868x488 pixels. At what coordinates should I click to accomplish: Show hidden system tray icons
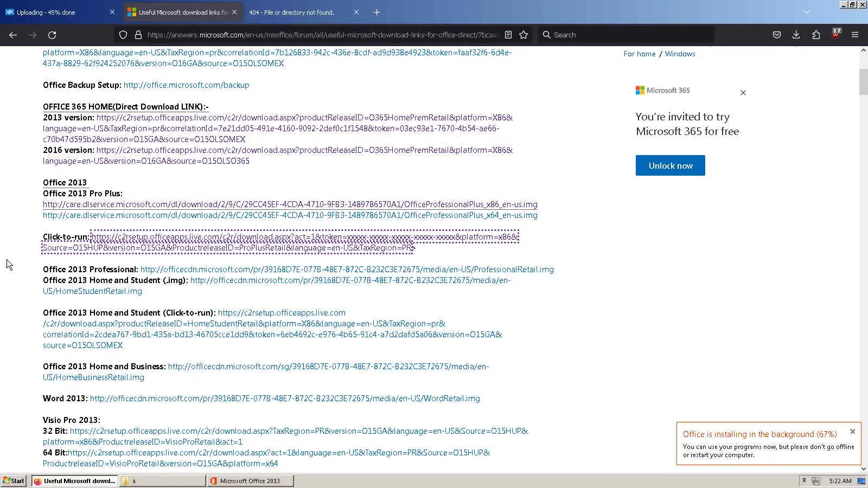click(804, 481)
